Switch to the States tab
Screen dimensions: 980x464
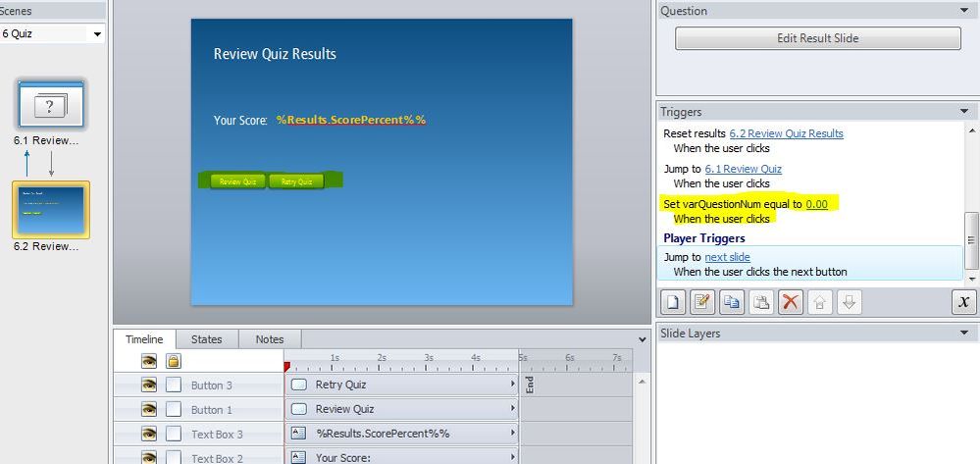pos(207,339)
